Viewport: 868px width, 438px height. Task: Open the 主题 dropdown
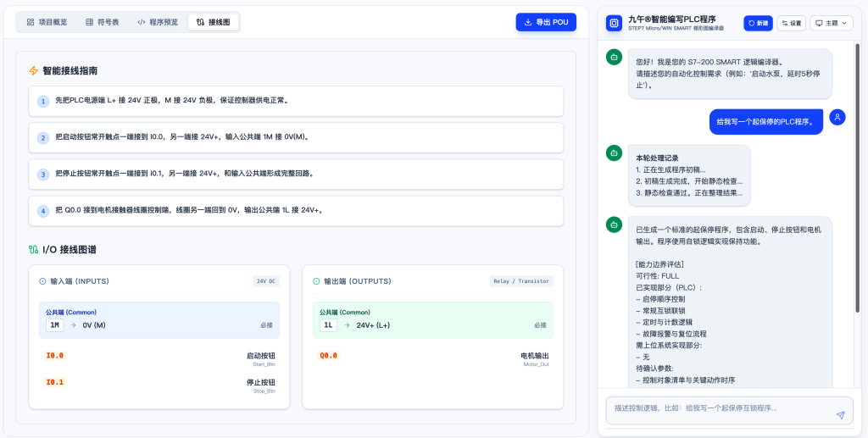point(832,23)
